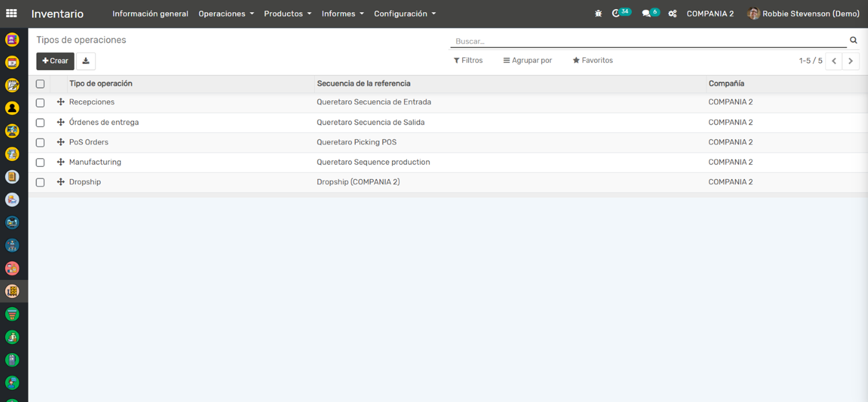The height and width of the screenshot is (402, 868).
Task: Open chat messages icon with 6 badge
Action: [647, 14]
